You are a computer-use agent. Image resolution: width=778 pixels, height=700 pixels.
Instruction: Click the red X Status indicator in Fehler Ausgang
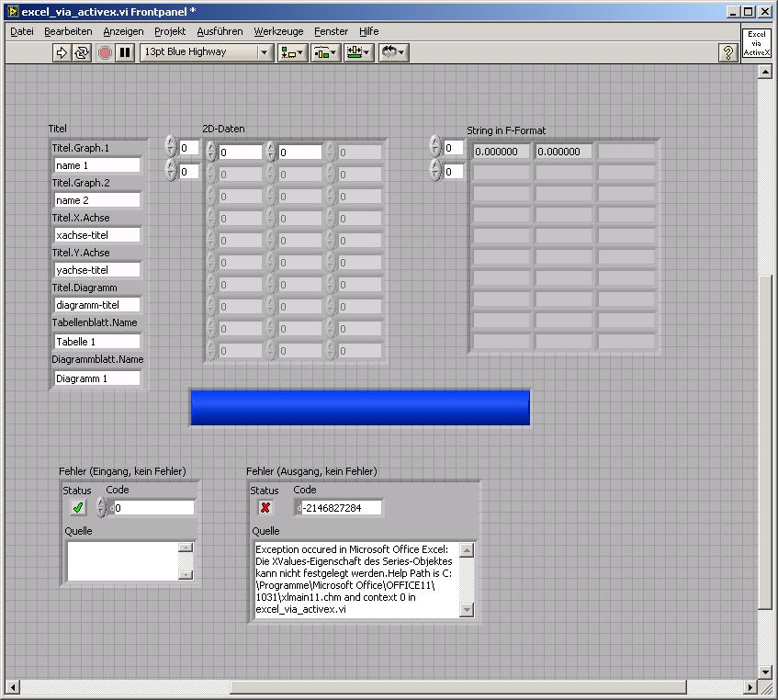265,508
